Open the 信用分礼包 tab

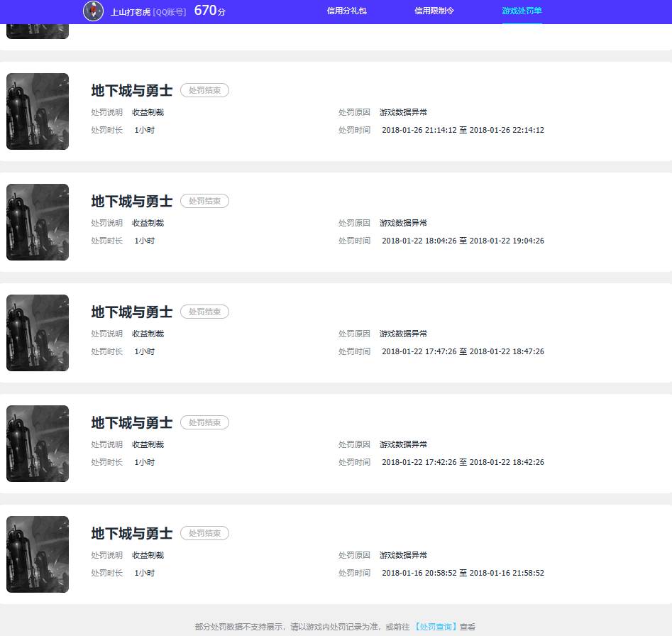tap(346, 11)
